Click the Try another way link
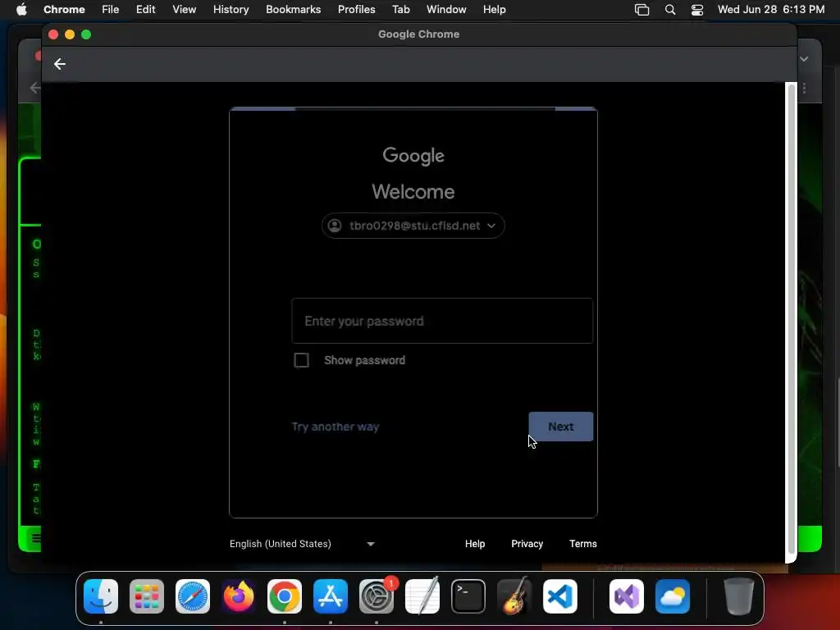The height and width of the screenshot is (630, 840). pos(336,427)
